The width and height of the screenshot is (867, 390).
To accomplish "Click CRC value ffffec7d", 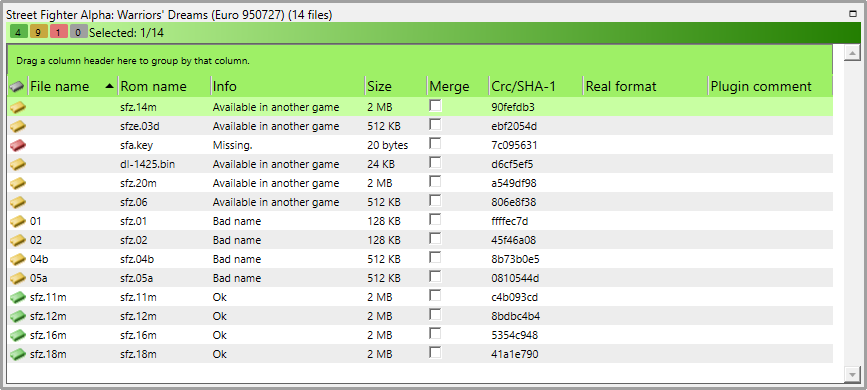I will coord(509,221).
